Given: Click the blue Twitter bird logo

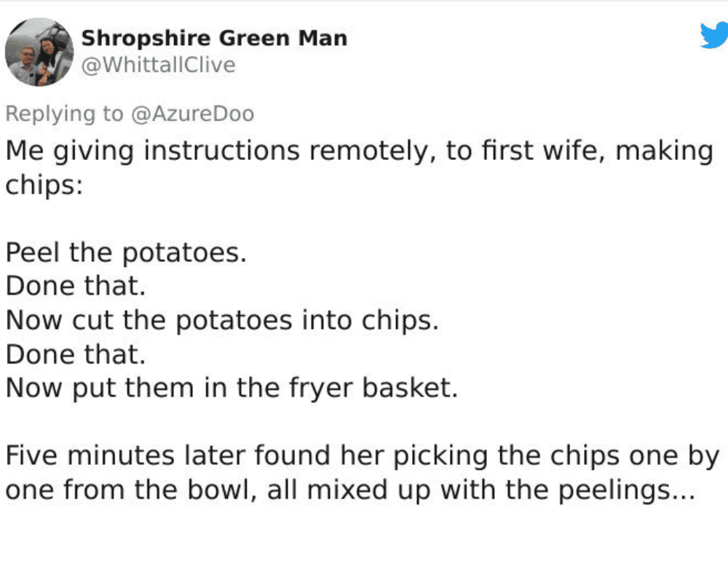Looking at the screenshot, I should (715, 35).
